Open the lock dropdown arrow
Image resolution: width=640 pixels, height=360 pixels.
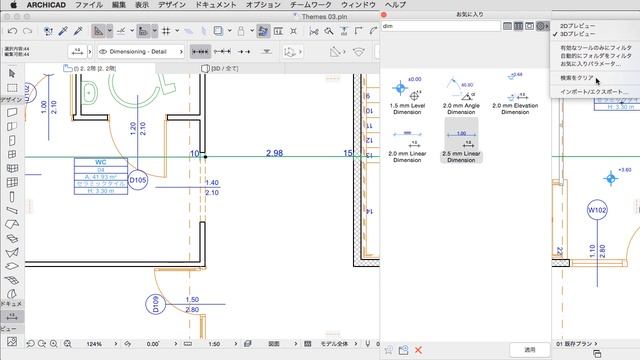tap(252, 31)
